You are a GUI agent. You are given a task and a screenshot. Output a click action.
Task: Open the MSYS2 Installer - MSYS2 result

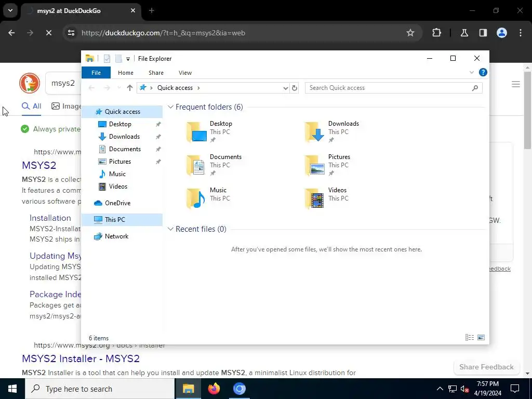(81, 358)
